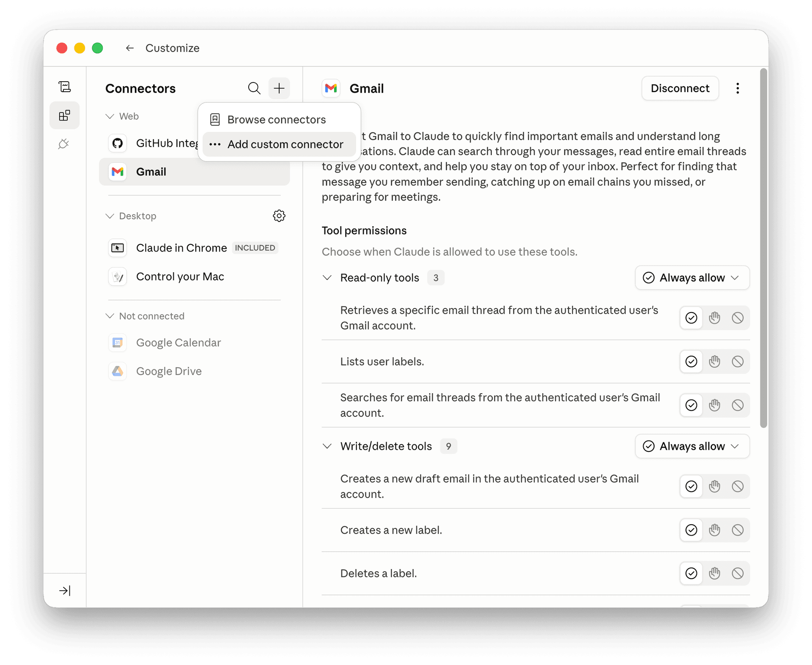Block the 'Retrieves a specific email thread' tool

[x=738, y=317]
